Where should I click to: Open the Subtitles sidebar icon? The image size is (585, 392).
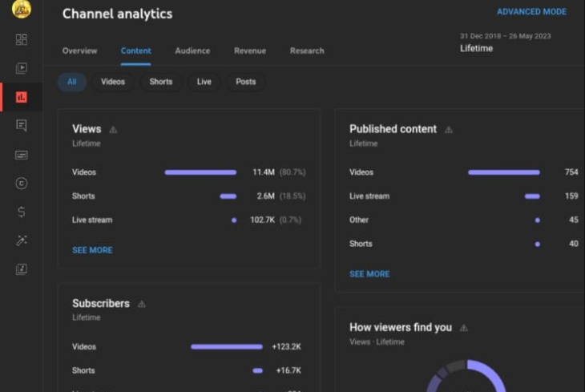tap(22, 155)
